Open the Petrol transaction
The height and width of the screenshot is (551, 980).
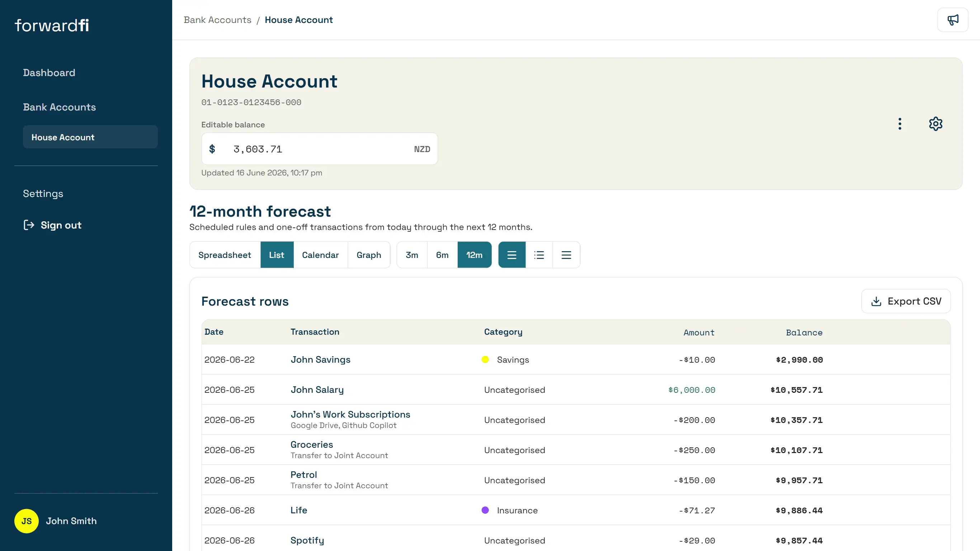[x=303, y=475]
